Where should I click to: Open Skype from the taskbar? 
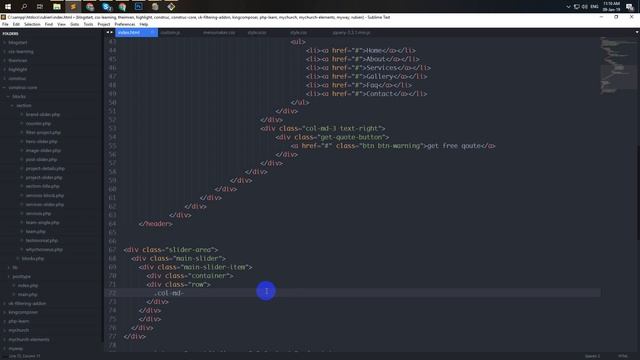pyautogui.click(x=106, y=6)
